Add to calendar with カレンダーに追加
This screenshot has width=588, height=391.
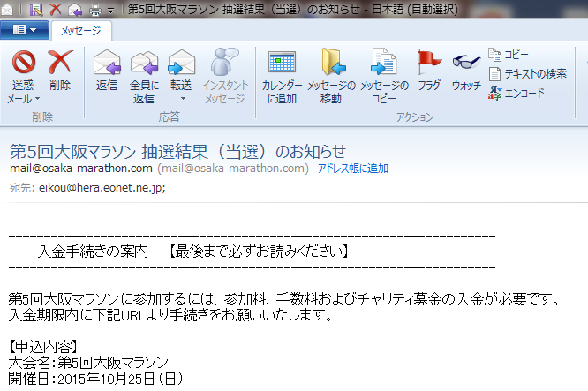pos(282,77)
